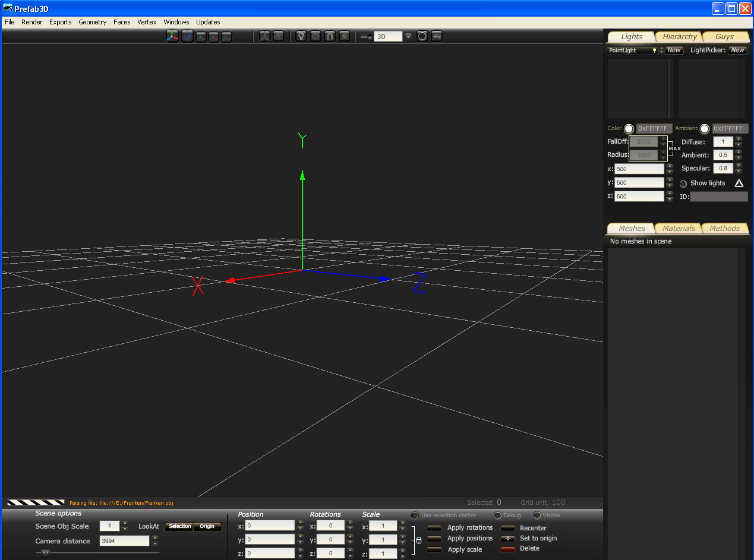The image size is (754, 560).
Task: Click the video camera toolbar icon
Action: coord(437,36)
